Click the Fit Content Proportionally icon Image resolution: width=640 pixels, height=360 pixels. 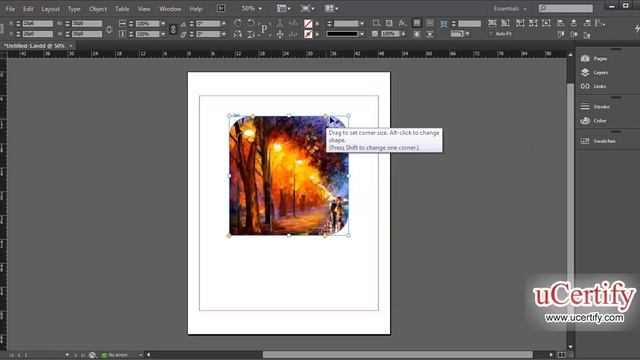(x=506, y=23)
